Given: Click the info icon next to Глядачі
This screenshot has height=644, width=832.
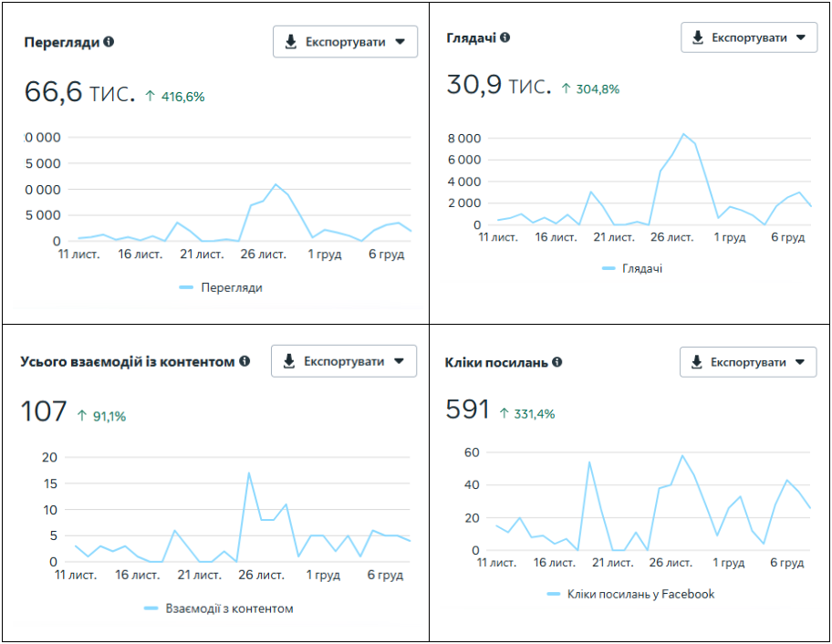Looking at the screenshot, I should coord(505,37).
